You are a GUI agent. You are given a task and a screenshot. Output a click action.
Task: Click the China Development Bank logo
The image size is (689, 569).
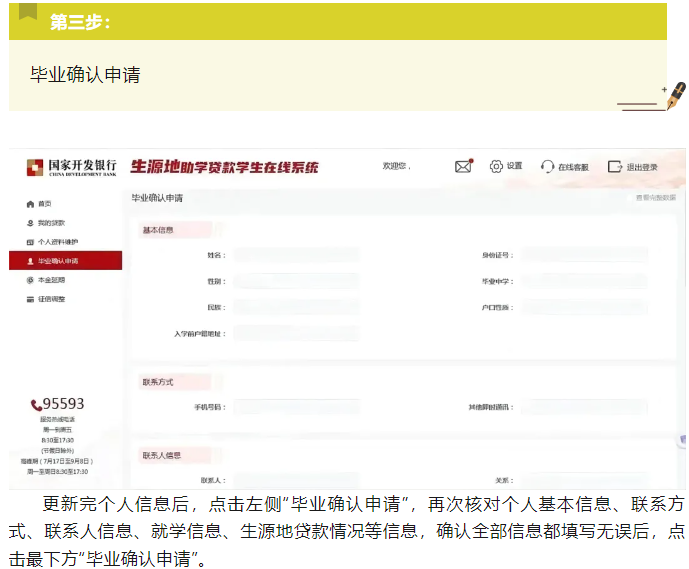coord(34,166)
